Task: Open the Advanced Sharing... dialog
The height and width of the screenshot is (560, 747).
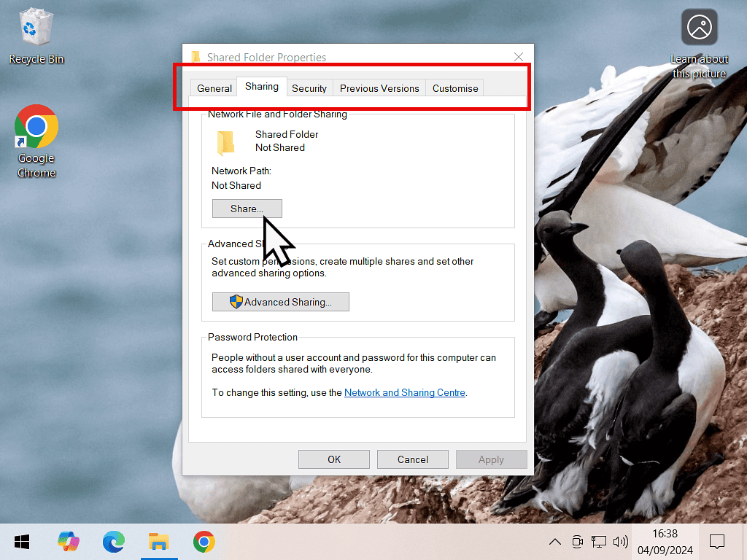Action: (281, 302)
